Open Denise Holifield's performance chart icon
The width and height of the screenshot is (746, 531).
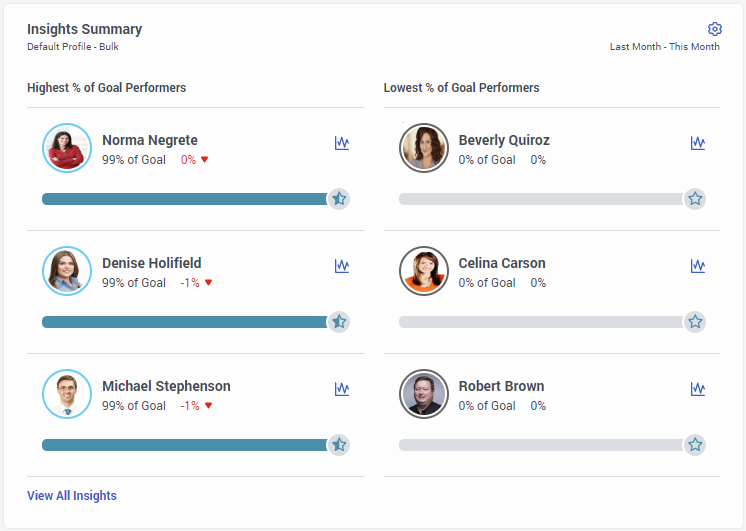tap(342, 266)
